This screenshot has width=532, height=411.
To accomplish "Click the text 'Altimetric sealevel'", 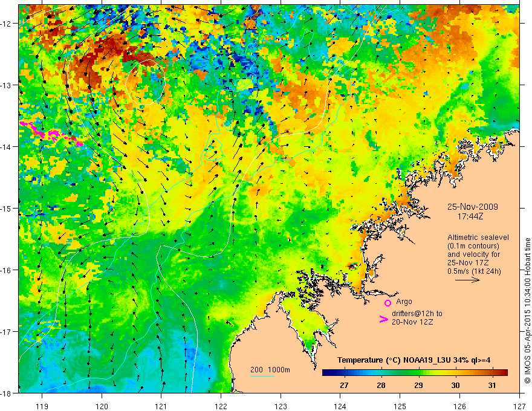I will [x=478, y=238].
